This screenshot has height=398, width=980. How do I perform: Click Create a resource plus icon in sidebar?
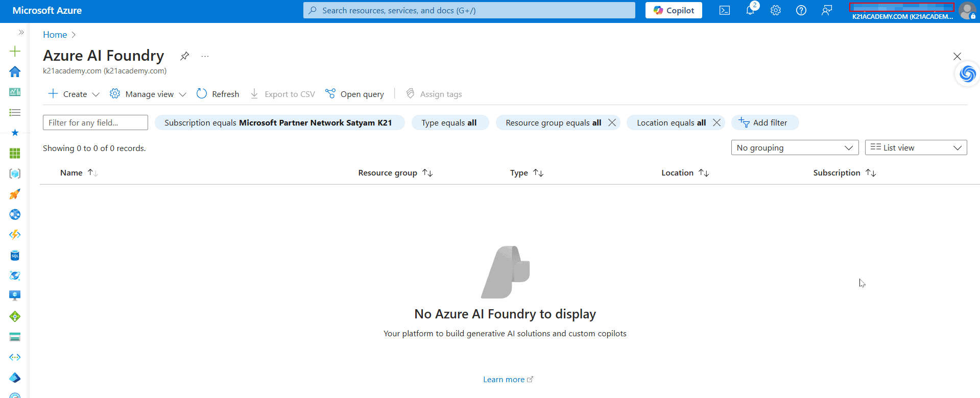(15, 51)
